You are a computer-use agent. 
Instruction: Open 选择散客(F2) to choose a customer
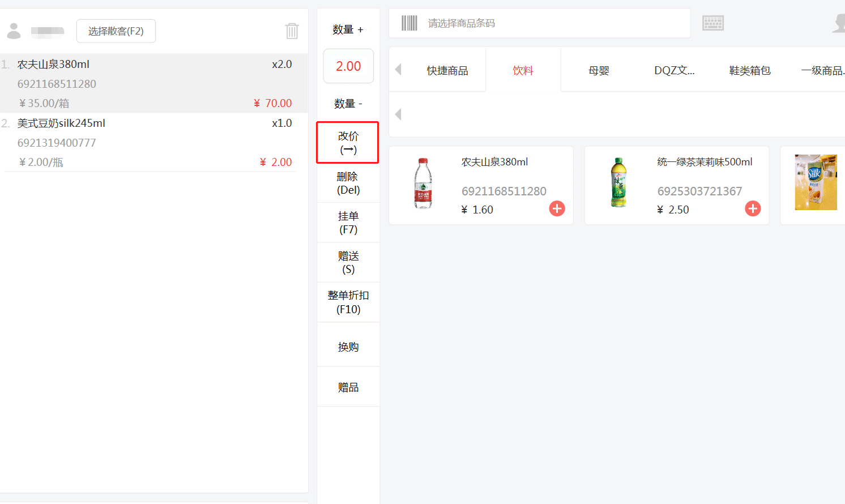116,31
